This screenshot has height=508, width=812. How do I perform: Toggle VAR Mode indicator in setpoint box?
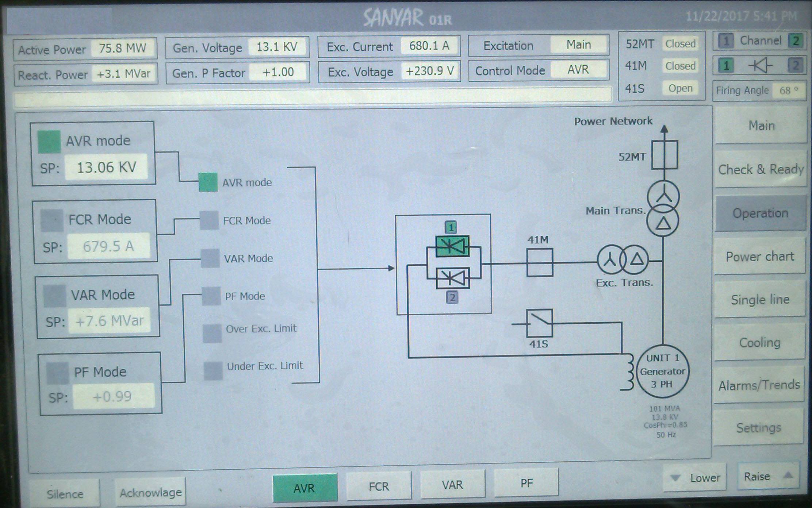(x=55, y=296)
